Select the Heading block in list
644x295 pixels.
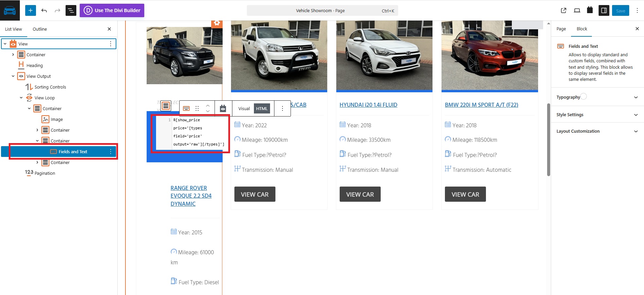point(35,65)
